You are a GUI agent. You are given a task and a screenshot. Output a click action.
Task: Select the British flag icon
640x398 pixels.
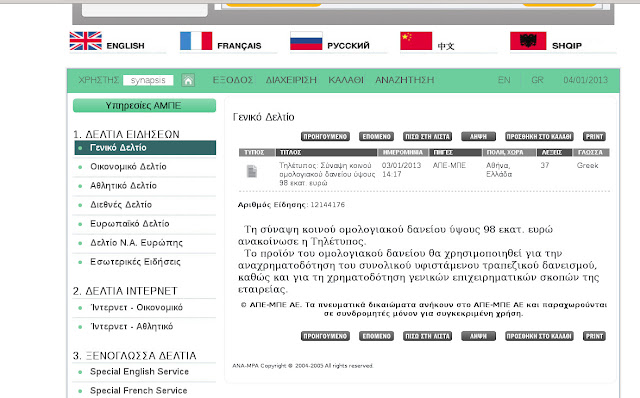coord(86,41)
